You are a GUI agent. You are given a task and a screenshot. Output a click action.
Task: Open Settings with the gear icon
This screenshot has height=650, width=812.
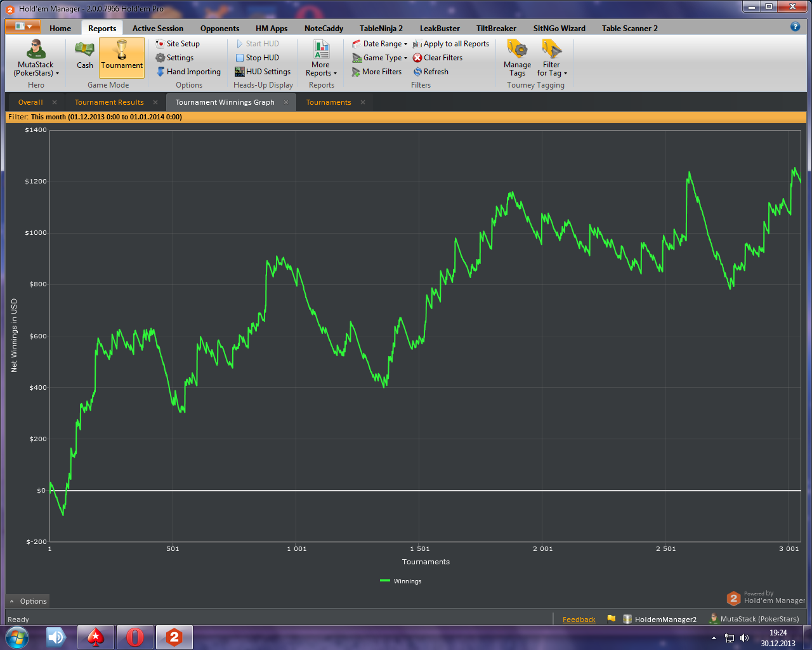click(174, 58)
